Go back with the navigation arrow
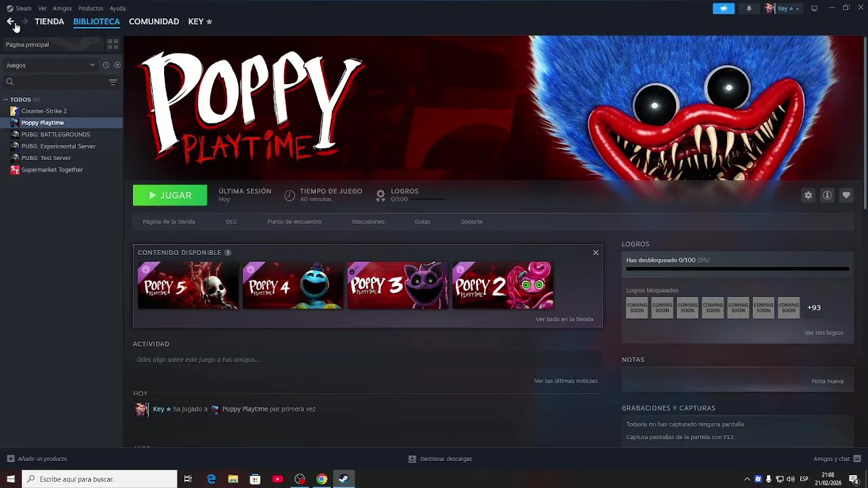 (x=10, y=22)
